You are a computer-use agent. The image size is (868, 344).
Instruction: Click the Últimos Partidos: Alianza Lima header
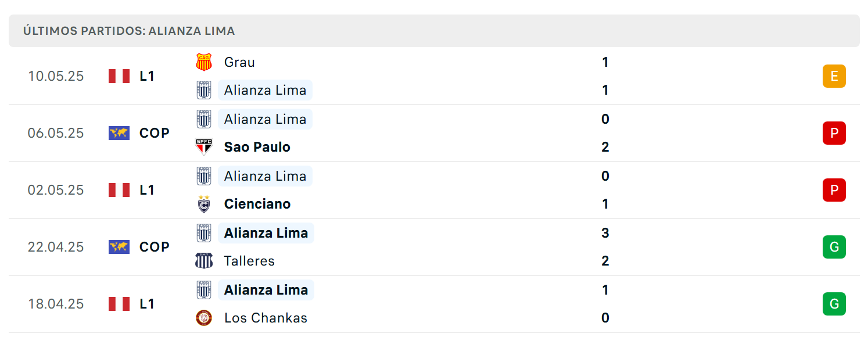click(x=129, y=31)
